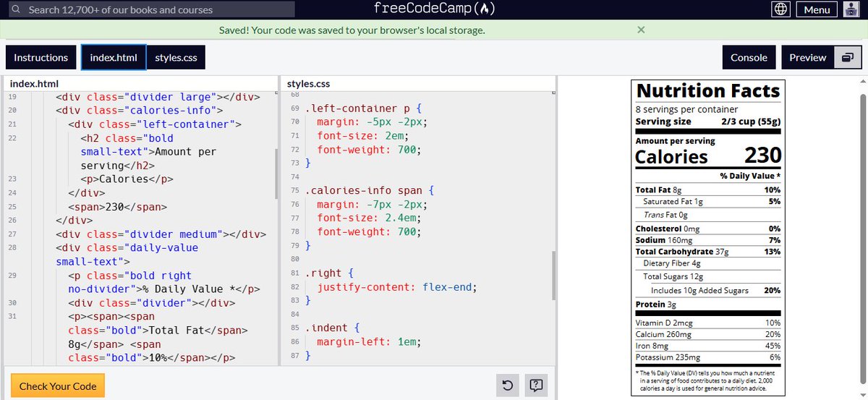Click 'Total Carbohydrate 37g' in preview
868x400 pixels.
[x=681, y=252]
